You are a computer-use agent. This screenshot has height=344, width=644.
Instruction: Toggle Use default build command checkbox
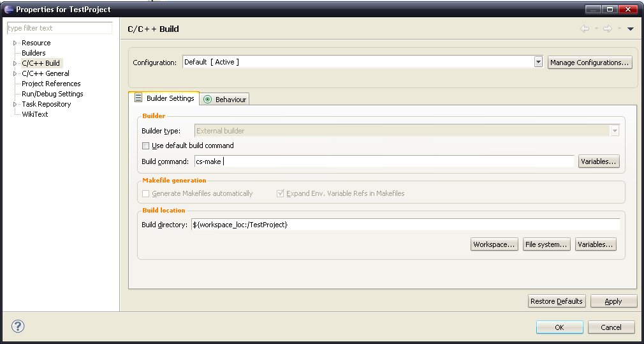click(146, 146)
